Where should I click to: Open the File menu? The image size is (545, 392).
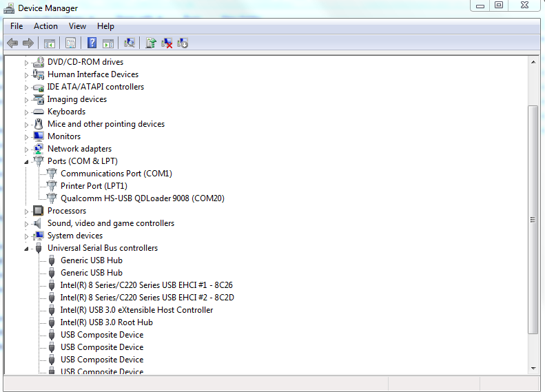pyautogui.click(x=17, y=26)
